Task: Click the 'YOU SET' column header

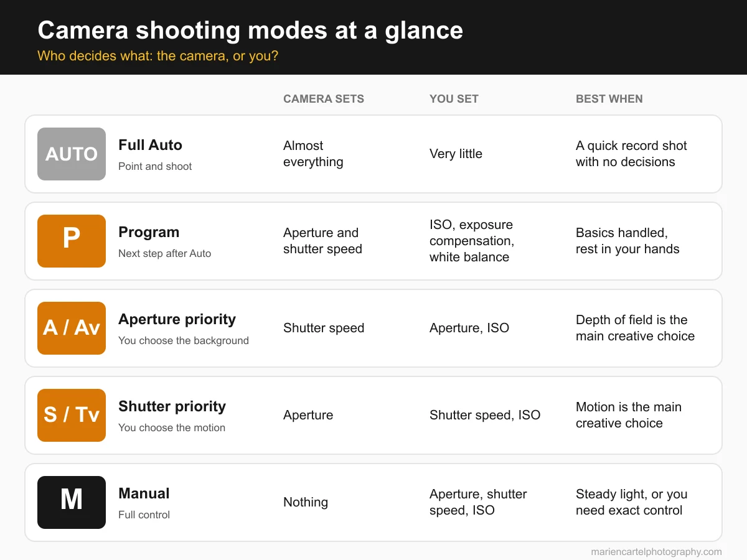Action: (454, 99)
